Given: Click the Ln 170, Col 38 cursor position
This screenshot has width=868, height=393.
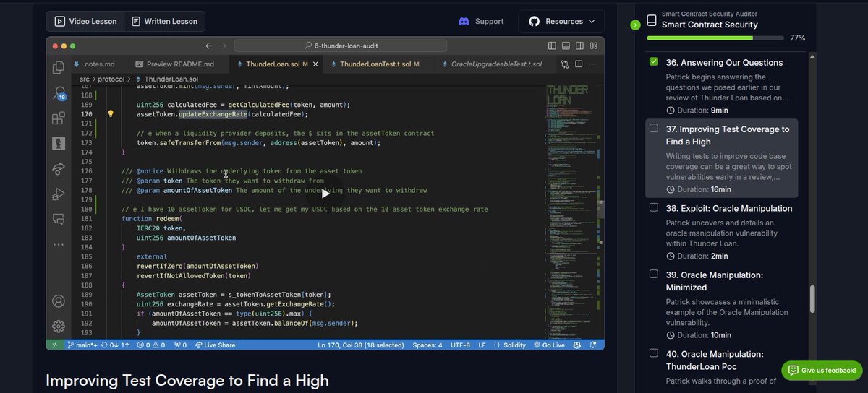Looking at the screenshot, I should 361,345.
